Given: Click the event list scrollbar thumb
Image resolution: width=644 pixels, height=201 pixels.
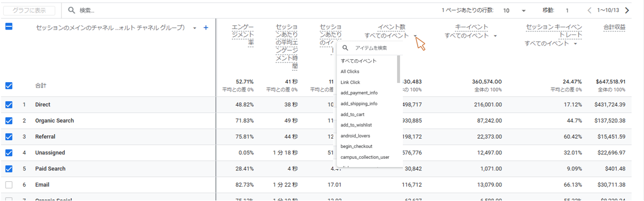Looking at the screenshot, I should coord(398,69).
